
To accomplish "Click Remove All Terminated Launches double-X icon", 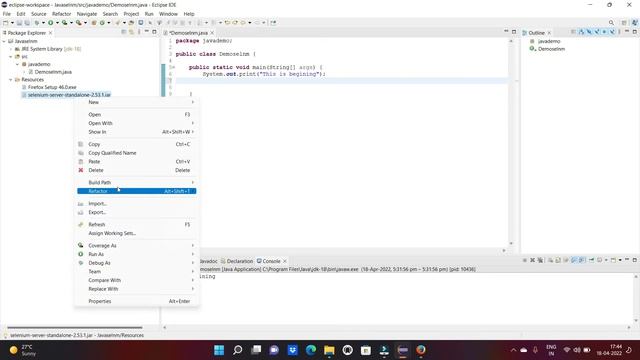I will tap(540, 260).
